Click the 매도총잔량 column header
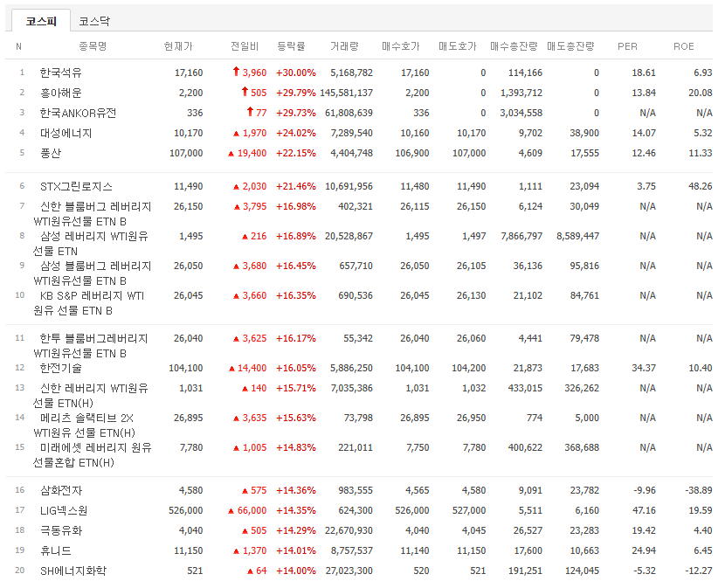The width and height of the screenshot is (725, 588). [x=570, y=46]
